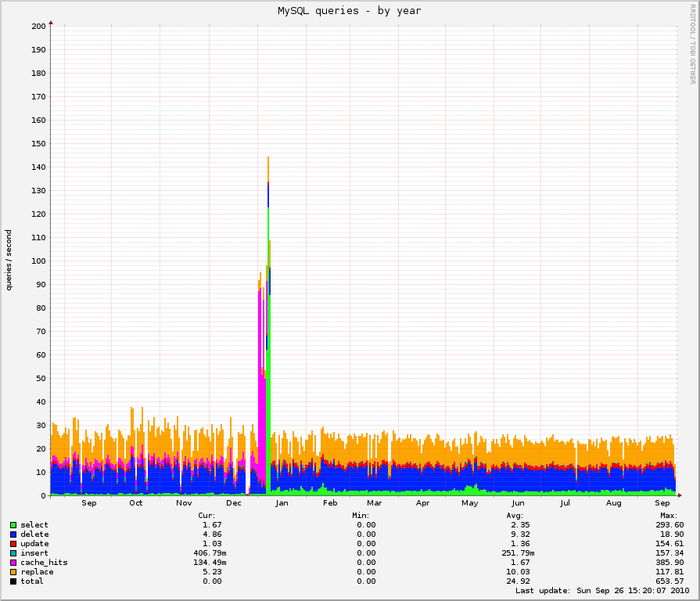Click the teal insert legend swatch

point(13,553)
